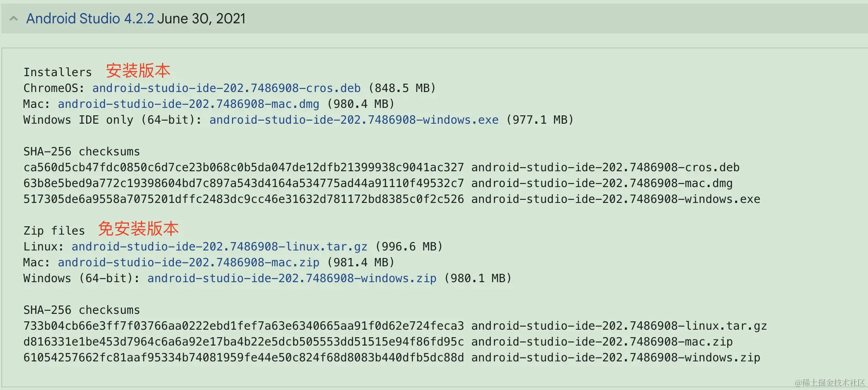Open the Linux tar.gz download link
The height and width of the screenshot is (390, 868).
(x=219, y=247)
